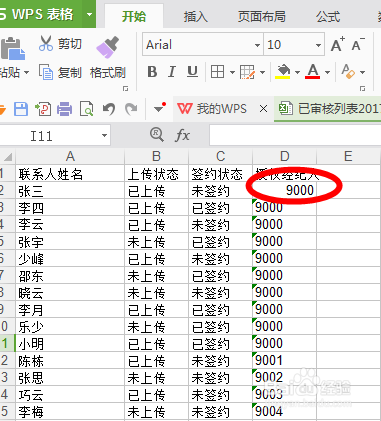Screen dimensions: 381x421
Task: Select column D header
Action: coord(284,156)
